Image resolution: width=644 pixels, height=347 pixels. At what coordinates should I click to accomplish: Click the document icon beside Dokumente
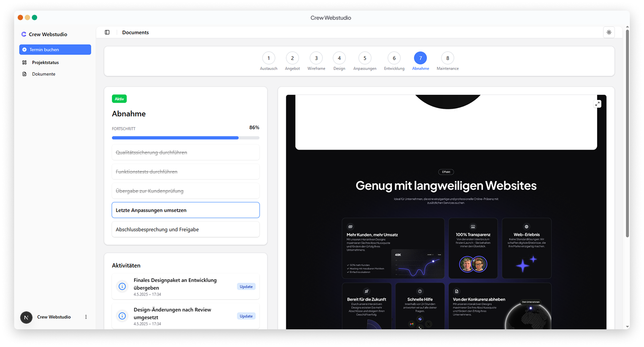[x=24, y=74]
